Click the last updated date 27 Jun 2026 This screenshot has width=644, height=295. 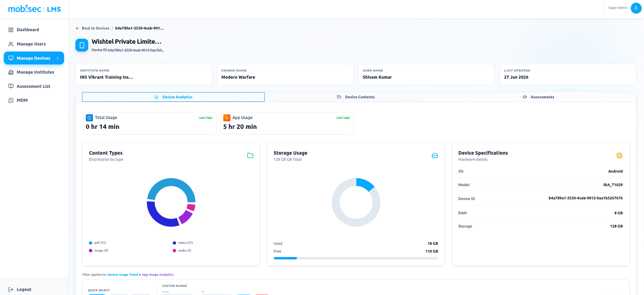point(516,77)
